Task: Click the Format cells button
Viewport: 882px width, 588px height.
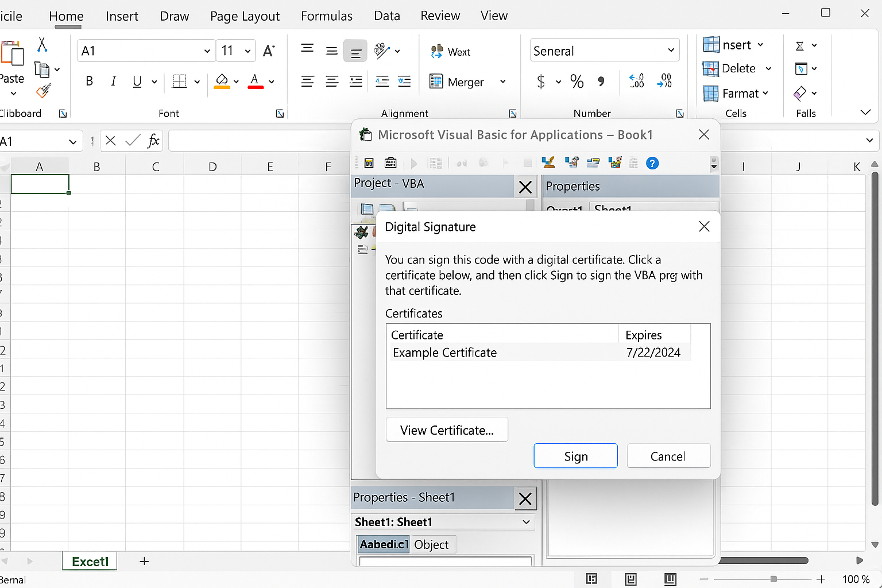Action: (736, 93)
